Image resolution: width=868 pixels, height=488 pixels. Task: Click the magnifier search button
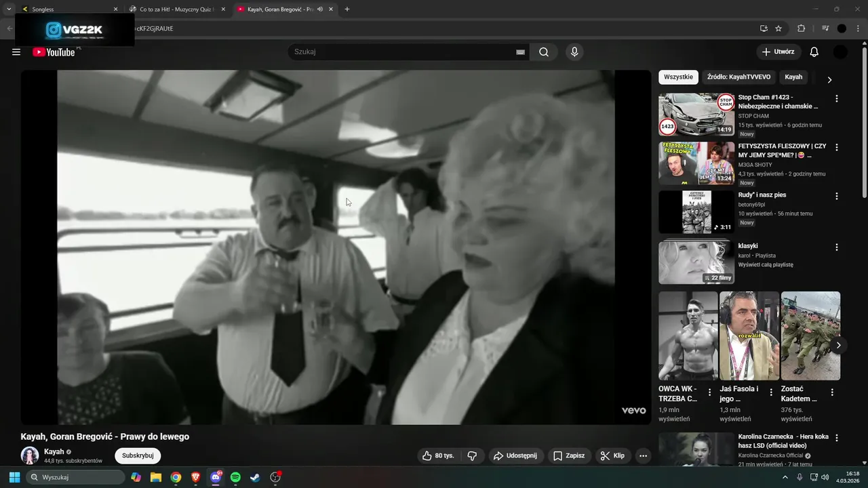point(544,52)
